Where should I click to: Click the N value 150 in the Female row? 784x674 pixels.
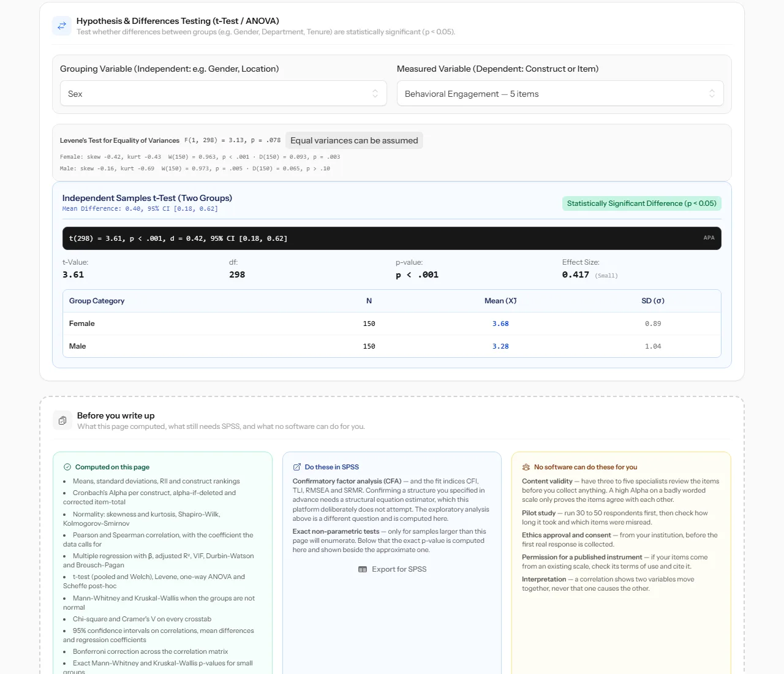pyautogui.click(x=369, y=324)
